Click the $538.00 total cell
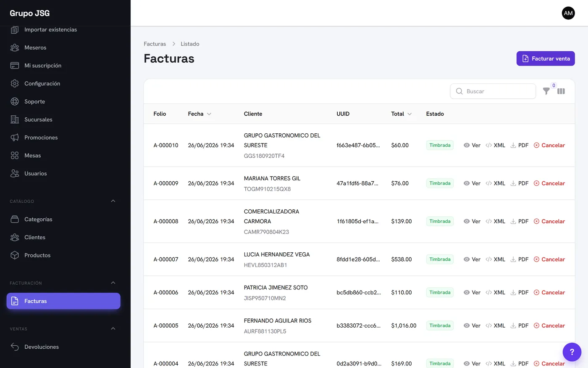 pos(402,259)
